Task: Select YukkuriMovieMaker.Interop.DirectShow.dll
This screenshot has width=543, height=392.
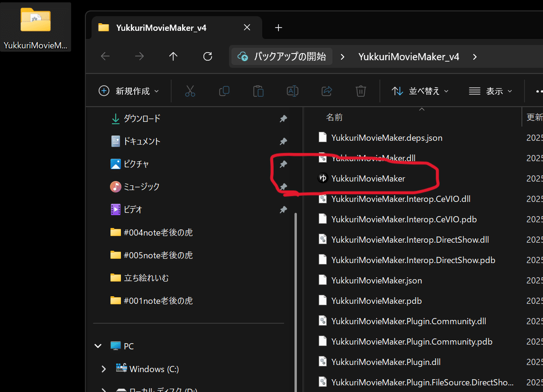Action: (x=410, y=240)
